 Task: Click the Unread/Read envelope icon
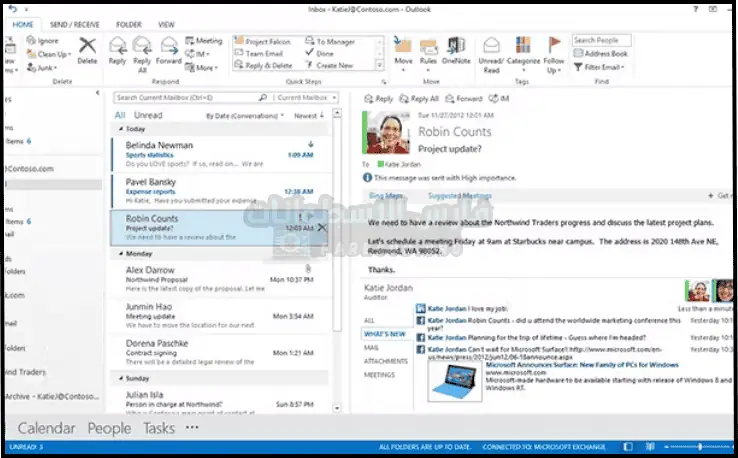(x=490, y=46)
